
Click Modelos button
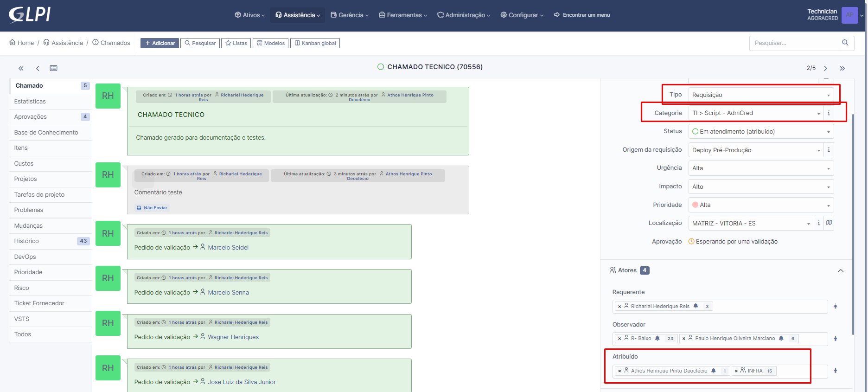click(x=270, y=43)
